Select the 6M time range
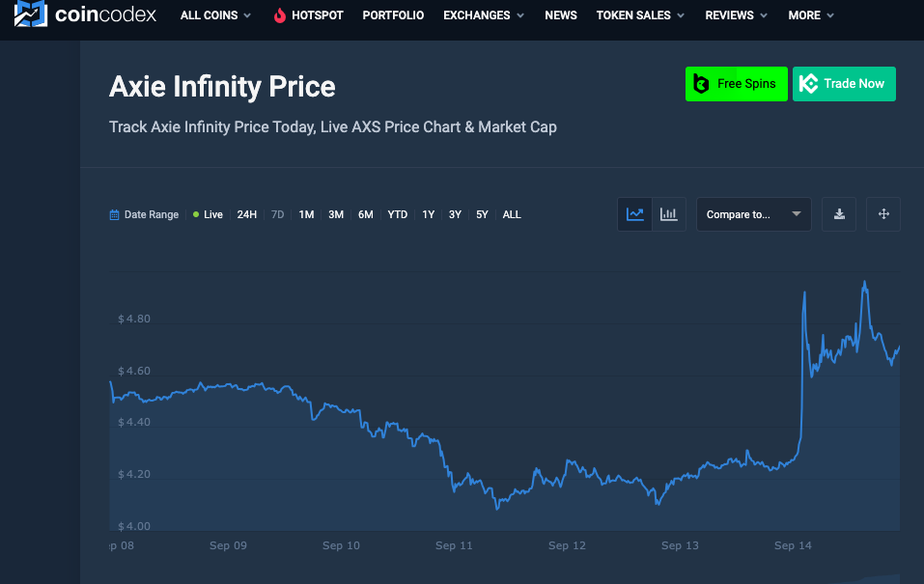The image size is (924, 584). 366,214
